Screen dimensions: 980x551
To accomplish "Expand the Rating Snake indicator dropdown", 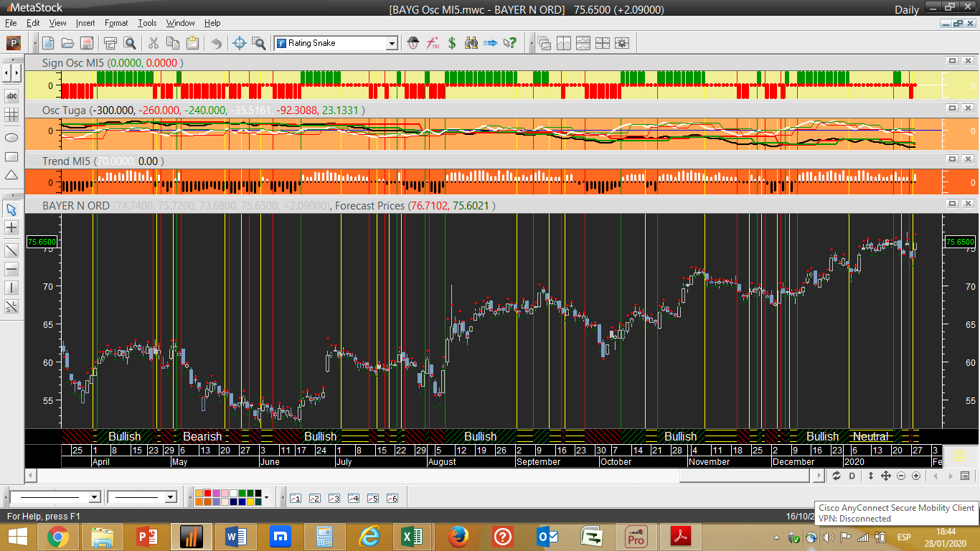I will 392,44.
